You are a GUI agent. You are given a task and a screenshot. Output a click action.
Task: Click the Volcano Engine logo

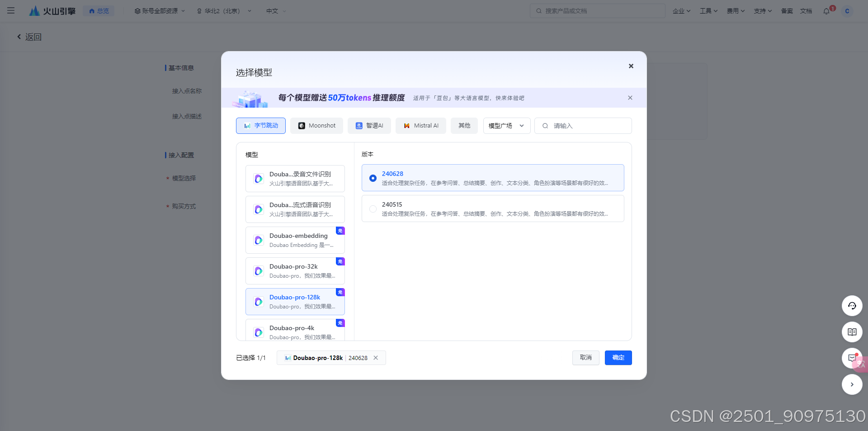pyautogui.click(x=52, y=11)
